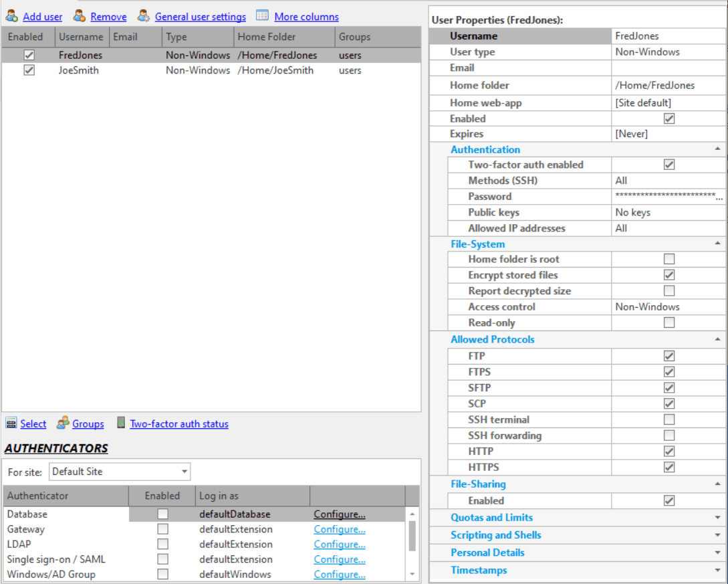Click the Two-factor auth status phone icon
Screen dimensions: 728x584
tap(121, 423)
